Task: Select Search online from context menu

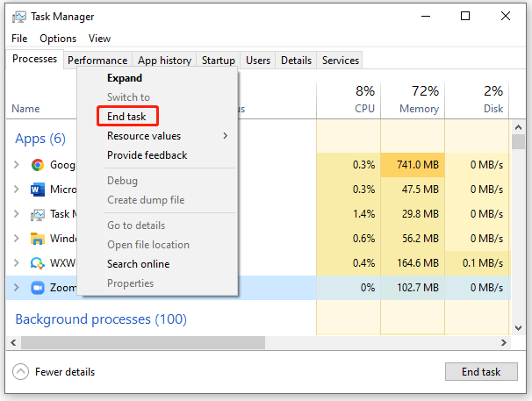Action: [139, 264]
